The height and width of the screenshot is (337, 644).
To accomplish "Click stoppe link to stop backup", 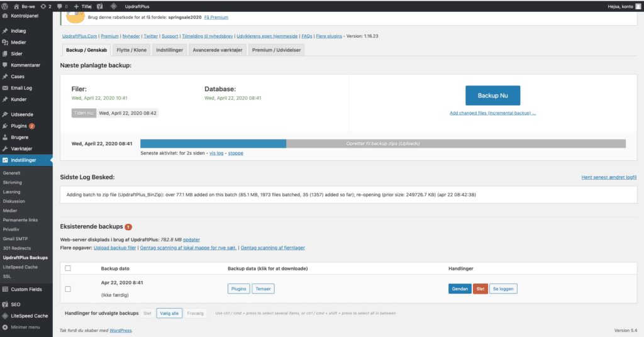I will (236, 153).
